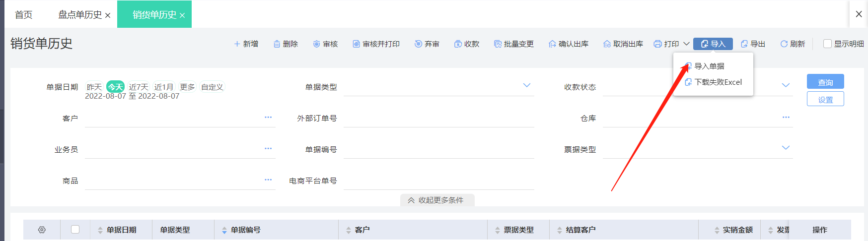Click the 审核并打印 toolbar icon
Screen dimensions: 868x241
(356, 44)
